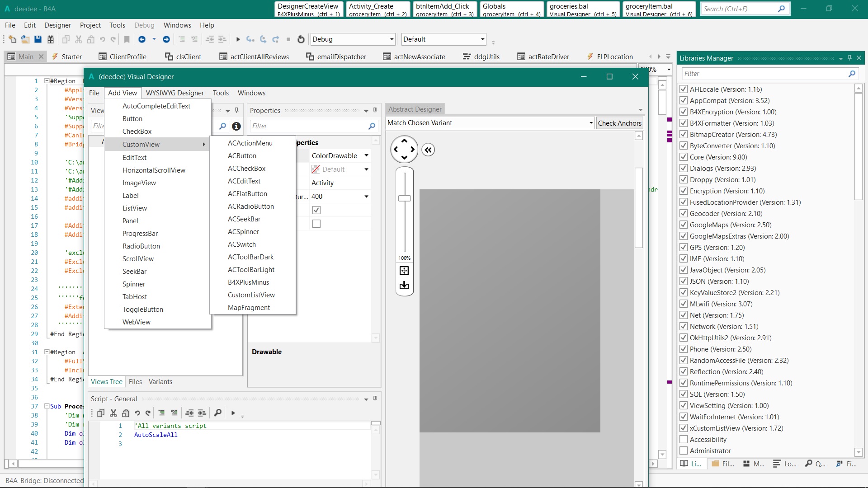Click the fit-to-screen icon below the zoom slider

click(404, 271)
